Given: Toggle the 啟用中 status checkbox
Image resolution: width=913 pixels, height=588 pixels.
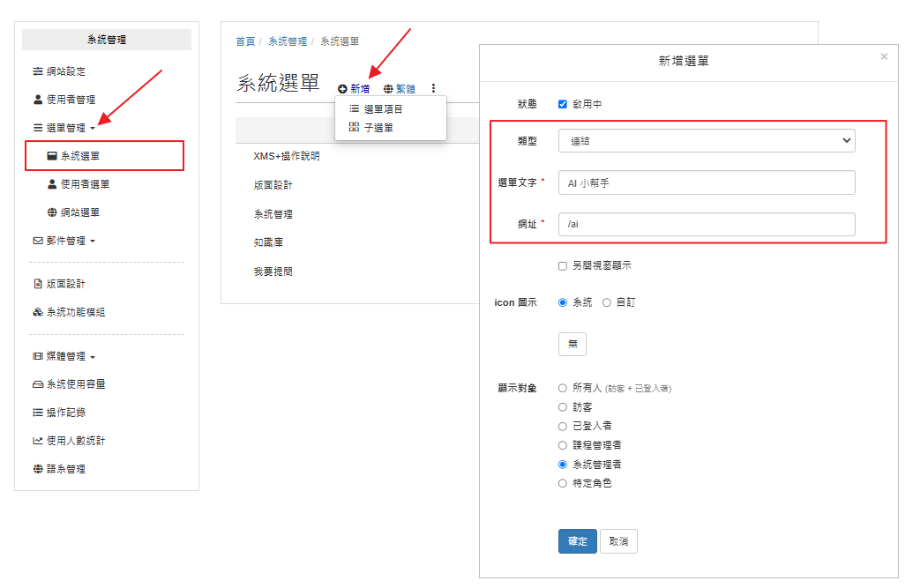Looking at the screenshot, I should click(563, 104).
